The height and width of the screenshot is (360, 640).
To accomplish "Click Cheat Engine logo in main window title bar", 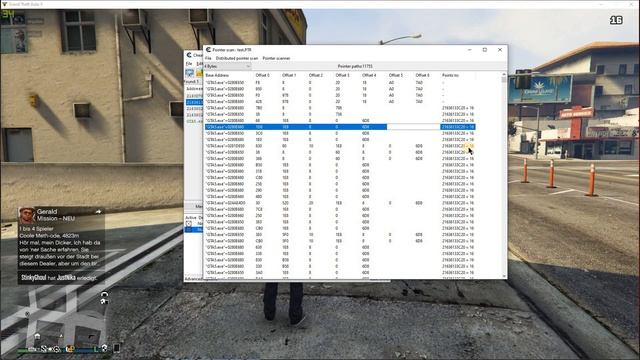I will click(189, 55).
